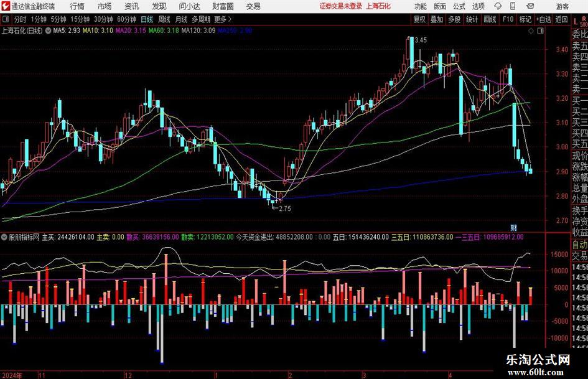Image resolution: width=588 pixels, height=379 pixels.
Task: Click the 返回 back button
Action: pyautogui.click(x=561, y=19)
